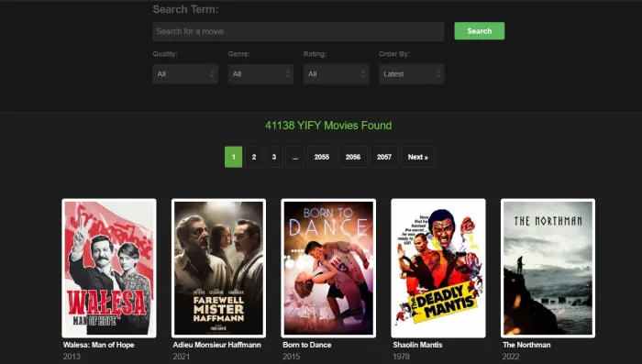Click the 'Search for a movie' input field
The height and width of the screenshot is (364, 642).
[x=298, y=31]
